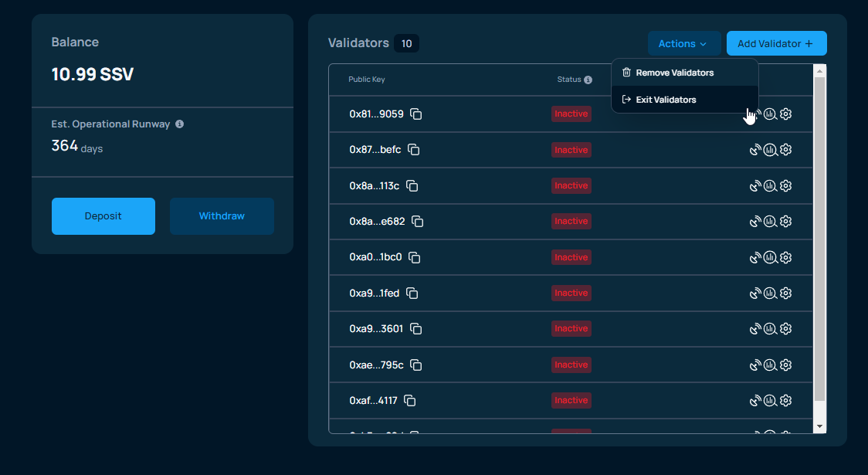Show Status column info tooltip
Image resolution: width=868 pixels, height=475 pixels.
click(588, 80)
